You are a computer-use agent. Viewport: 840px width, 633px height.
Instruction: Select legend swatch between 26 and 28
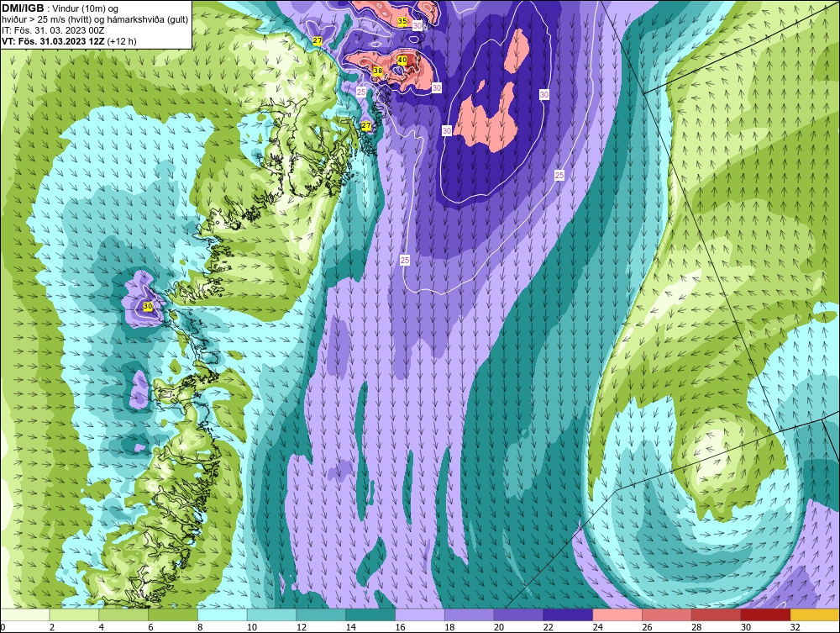pyautogui.click(x=666, y=615)
